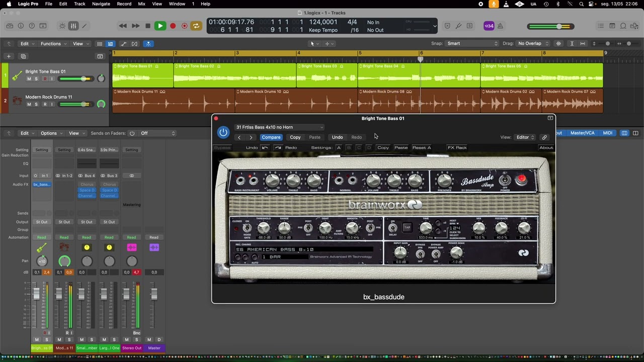The width and height of the screenshot is (644, 362).
Task: Click the Fast Forward transport button
Action: click(135, 26)
